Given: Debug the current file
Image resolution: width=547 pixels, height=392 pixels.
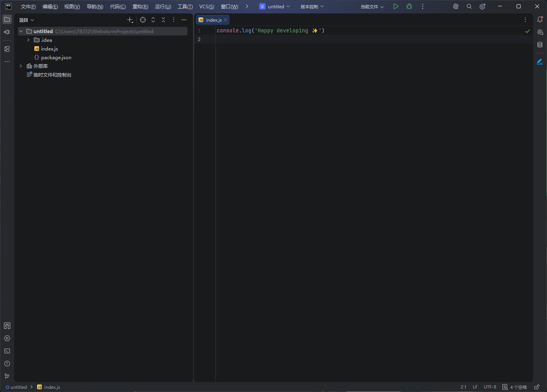Looking at the screenshot, I should pos(409,6).
